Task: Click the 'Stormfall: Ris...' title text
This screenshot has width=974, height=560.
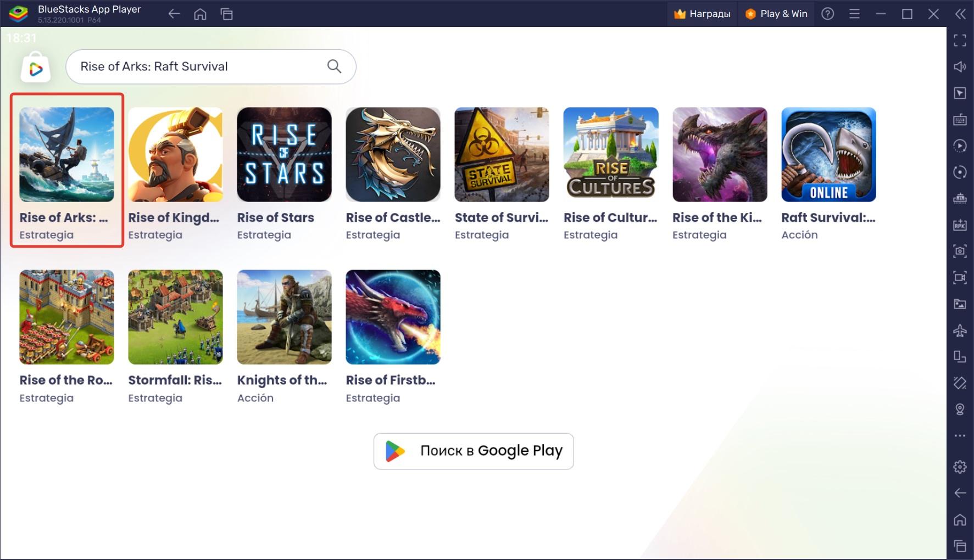Action: click(x=175, y=380)
